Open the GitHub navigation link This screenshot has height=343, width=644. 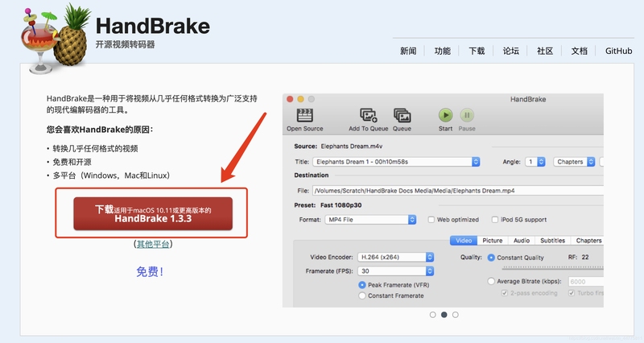(618, 51)
